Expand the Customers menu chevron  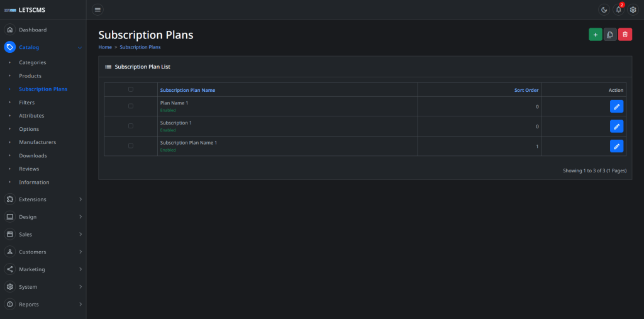pyautogui.click(x=80, y=252)
